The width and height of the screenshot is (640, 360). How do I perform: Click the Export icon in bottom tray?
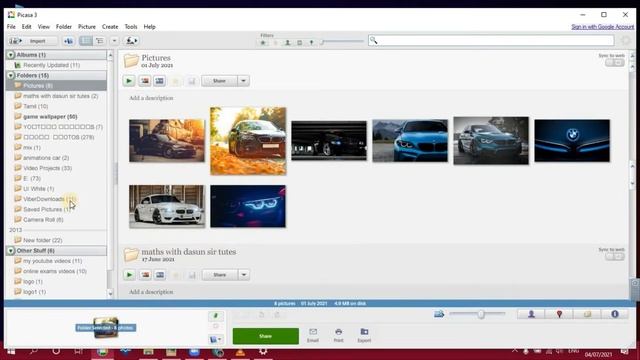tap(364, 335)
